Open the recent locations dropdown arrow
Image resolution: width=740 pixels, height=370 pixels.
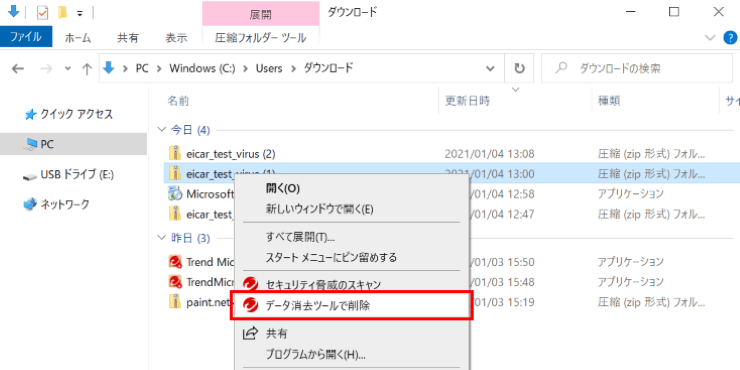(67, 69)
